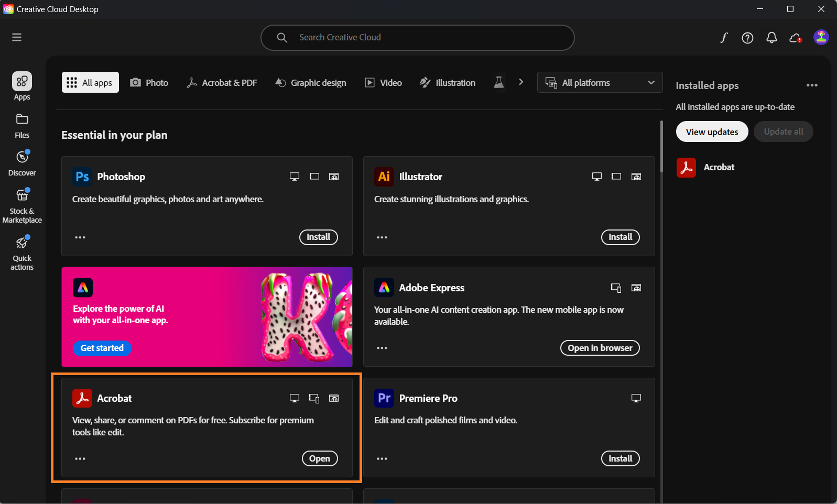
Task: Click the Adobe Express app icon
Action: pyautogui.click(x=384, y=288)
